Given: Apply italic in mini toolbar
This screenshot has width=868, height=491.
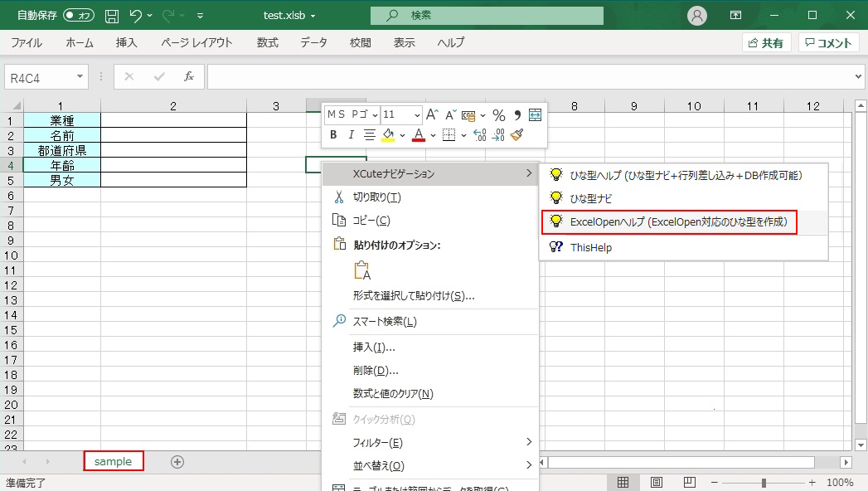Looking at the screenshot, I should point(351,134).
